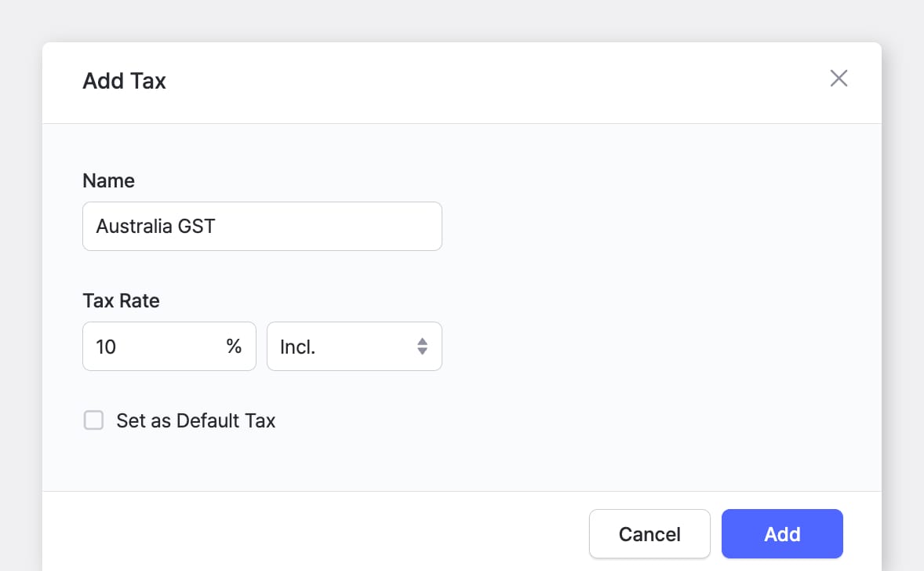Screen dimensions: 924x571
Task: Select the Tax Rate section label
Action: (121, 300)
